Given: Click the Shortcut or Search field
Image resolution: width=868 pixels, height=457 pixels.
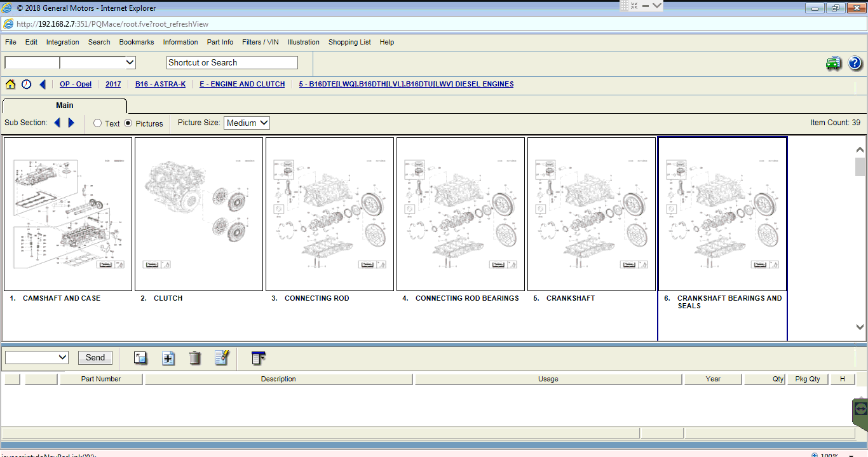Looking at the screenshot, I should click(232, 62).
